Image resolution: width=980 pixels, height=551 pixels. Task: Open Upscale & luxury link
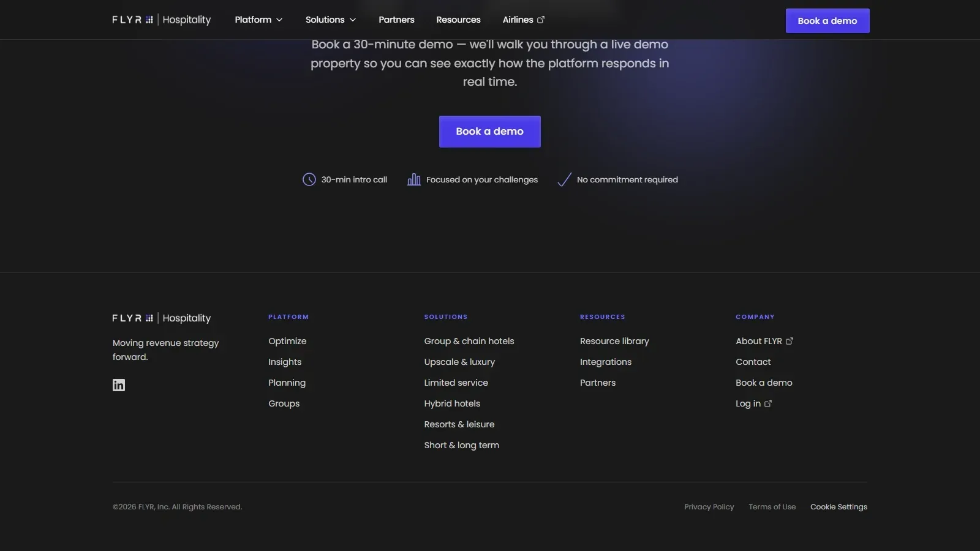459,362
